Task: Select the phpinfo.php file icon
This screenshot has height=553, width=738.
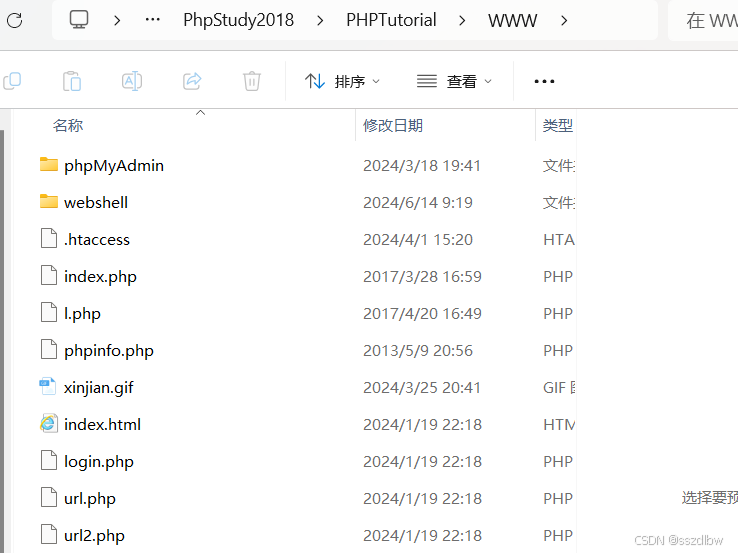Action: (x=49, y=349)
